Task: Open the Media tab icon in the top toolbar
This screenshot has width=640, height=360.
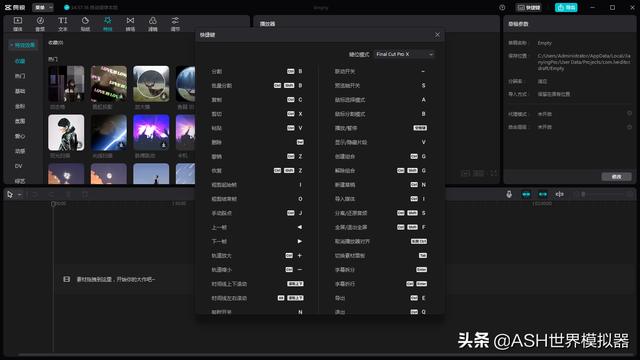Action: [18, 24]
